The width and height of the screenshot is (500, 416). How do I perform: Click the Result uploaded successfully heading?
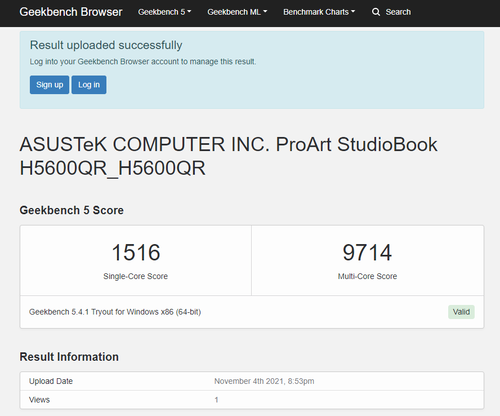[x=106, y=45]
